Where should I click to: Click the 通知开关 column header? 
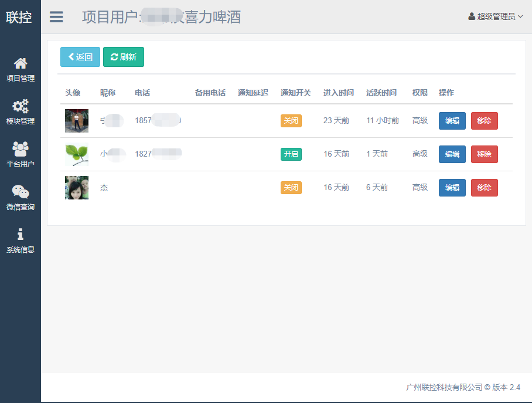coord(296,93)
